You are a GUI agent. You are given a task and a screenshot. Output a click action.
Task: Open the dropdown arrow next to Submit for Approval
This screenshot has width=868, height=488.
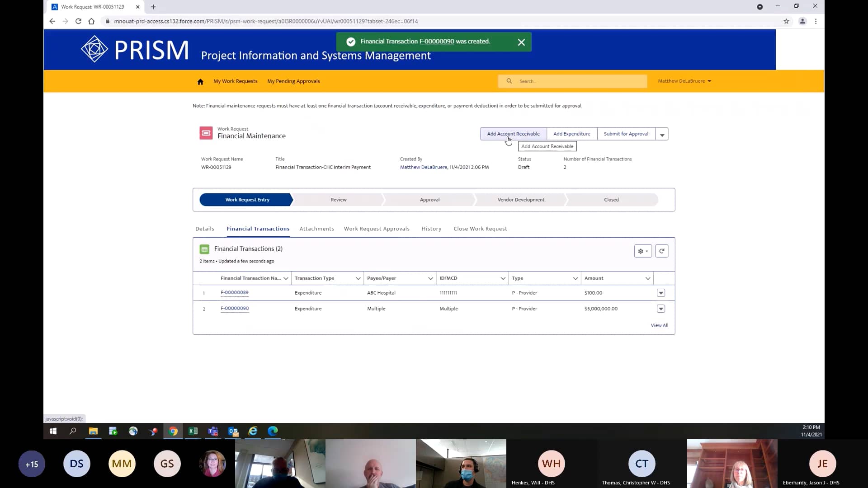point(662,134)
